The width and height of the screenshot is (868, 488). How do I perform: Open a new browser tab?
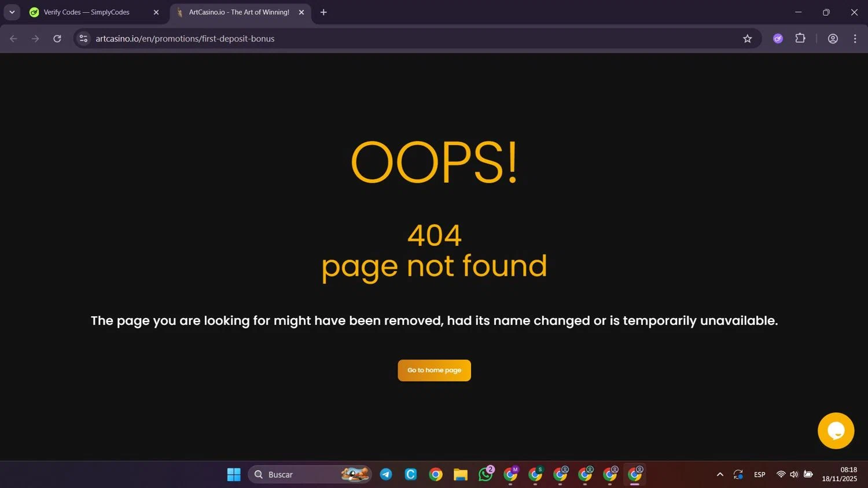[323, 12]
